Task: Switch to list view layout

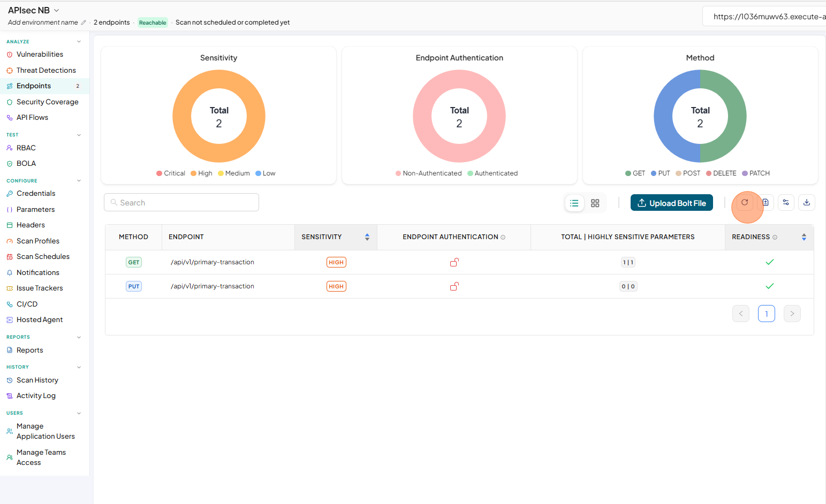Action: [x=574, y=203]
